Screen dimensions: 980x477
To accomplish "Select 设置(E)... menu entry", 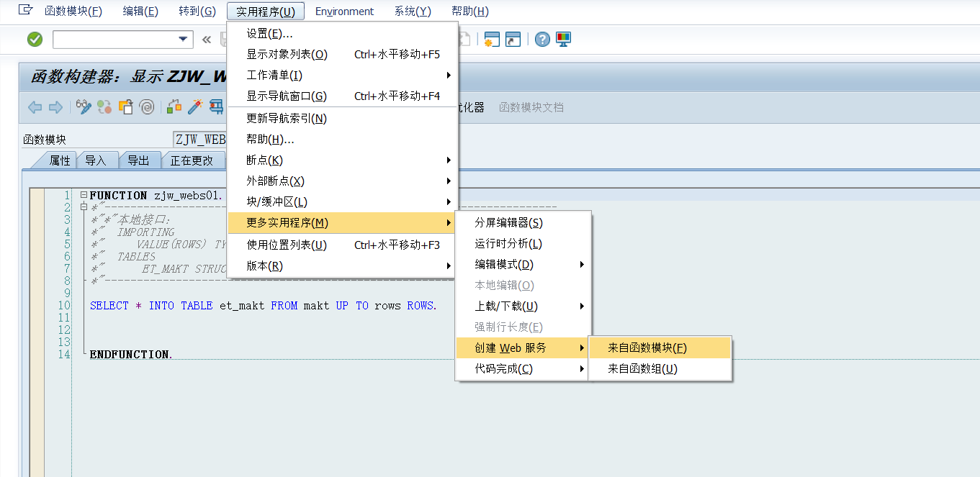I will coord(342,34).
